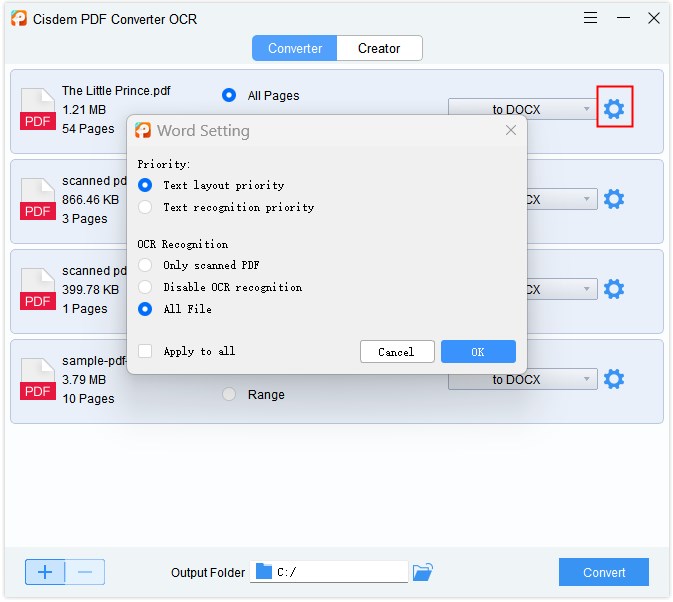673x602 pixels.
Task: Open to DOCX dropdown for sample-pdf
Action: (522, 380)
